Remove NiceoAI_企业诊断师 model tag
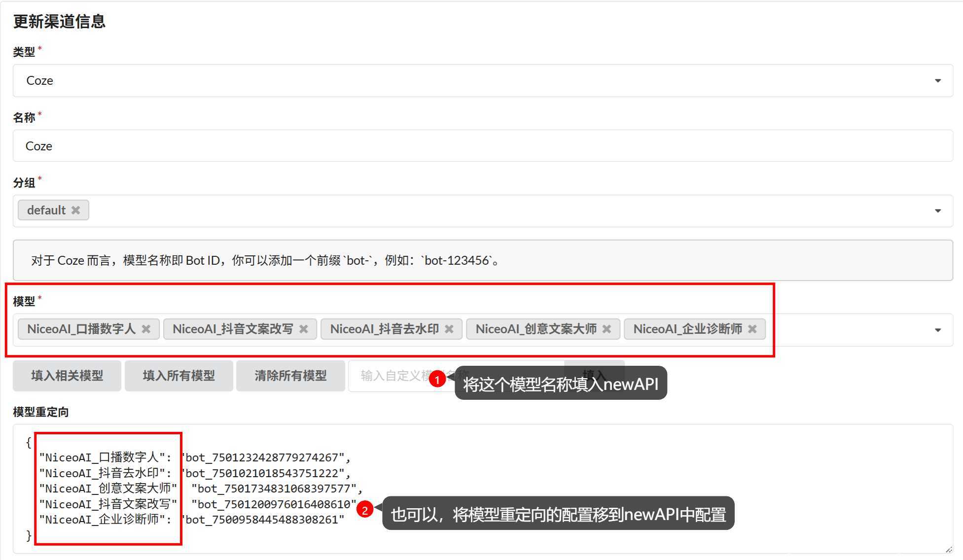 [752, 329]
